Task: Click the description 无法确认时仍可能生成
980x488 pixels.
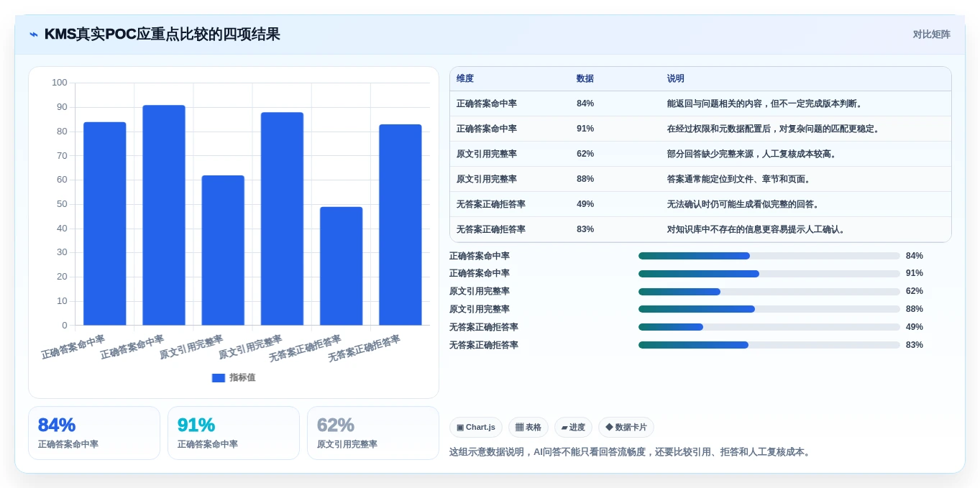Action: point(743,204)
